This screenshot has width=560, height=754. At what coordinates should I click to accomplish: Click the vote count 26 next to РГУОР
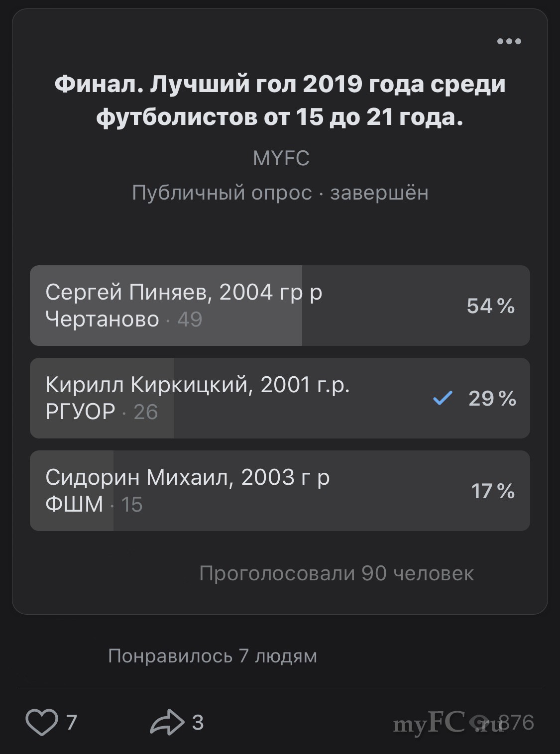pos(146,412)
